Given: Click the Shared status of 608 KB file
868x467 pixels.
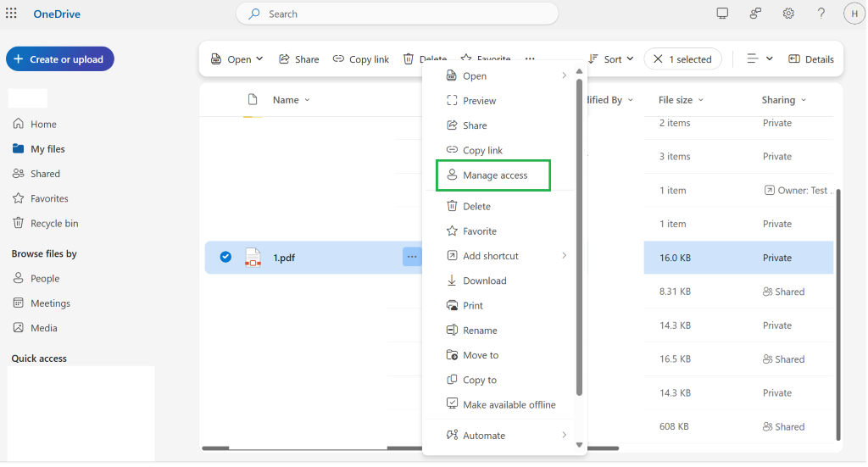Looking at the screenshot, I should tap(783, 426).
